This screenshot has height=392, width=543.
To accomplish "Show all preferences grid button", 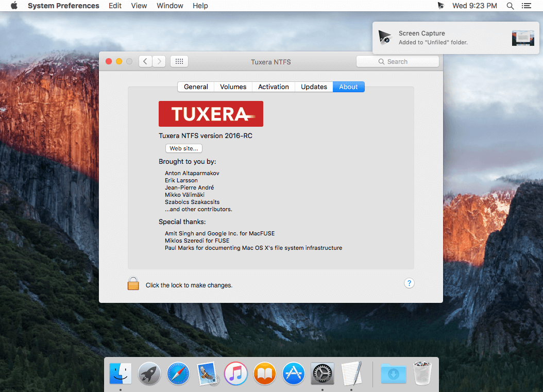I will point(179,61).
